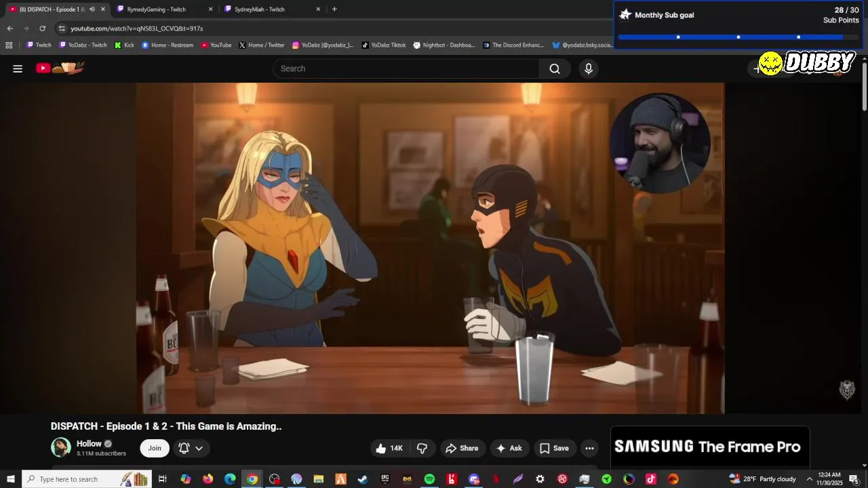Open the clock showing 12:24 AM
The height and width of the screenshot is (488, 868).
829,479
